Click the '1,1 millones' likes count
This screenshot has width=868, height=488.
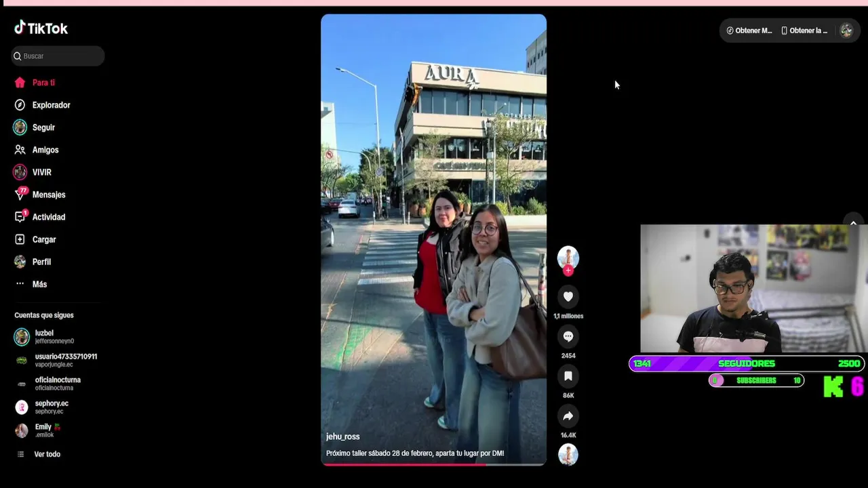click(568, 316)
